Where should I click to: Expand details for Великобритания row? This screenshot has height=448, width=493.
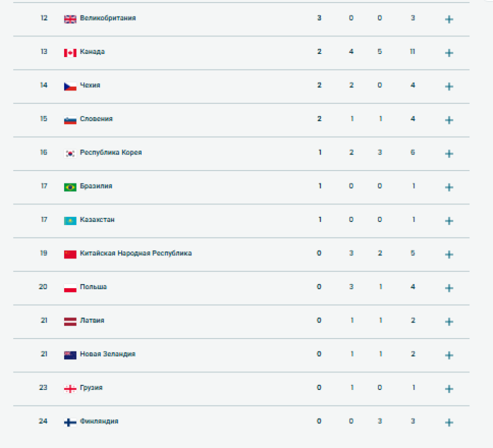[449, 19]
